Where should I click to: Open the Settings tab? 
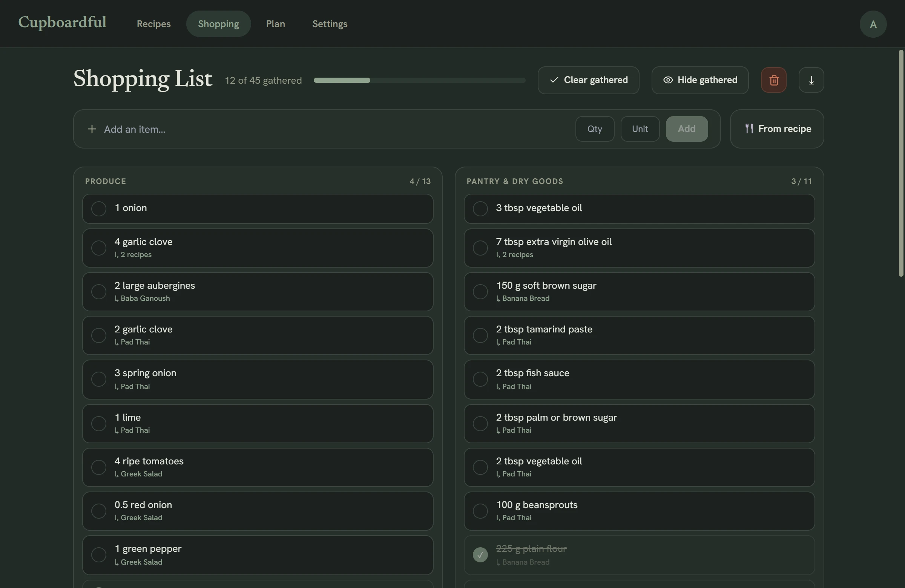click(330, 24)
